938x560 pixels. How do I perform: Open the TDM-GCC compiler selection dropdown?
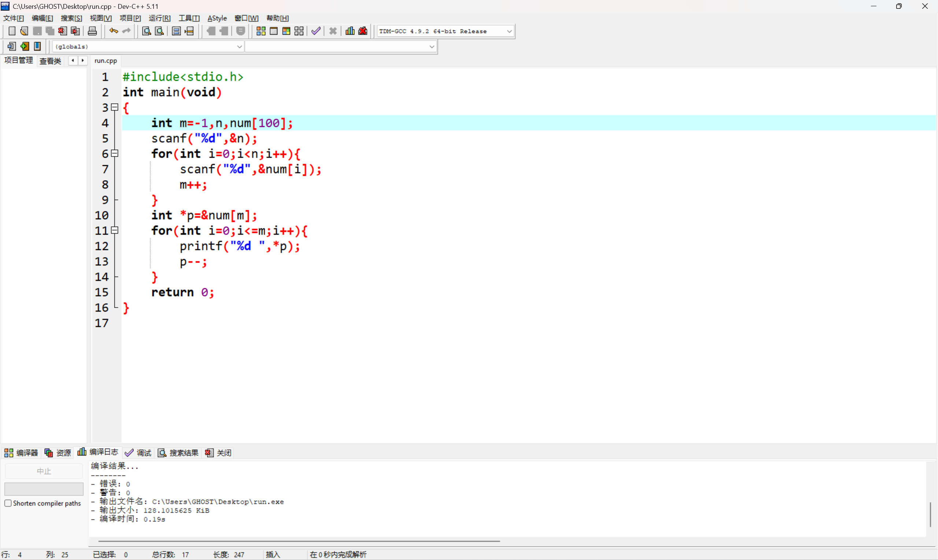tap(509, 31)
